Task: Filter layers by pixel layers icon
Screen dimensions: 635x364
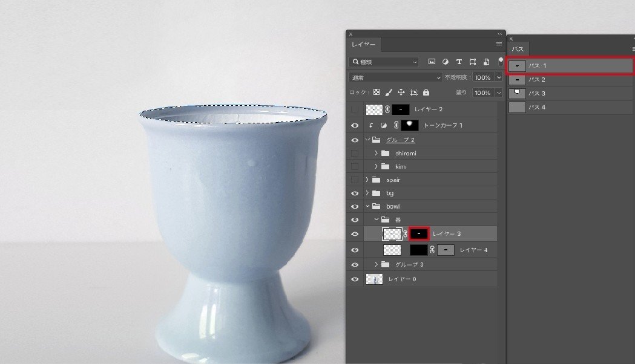Action: [432, 62]
